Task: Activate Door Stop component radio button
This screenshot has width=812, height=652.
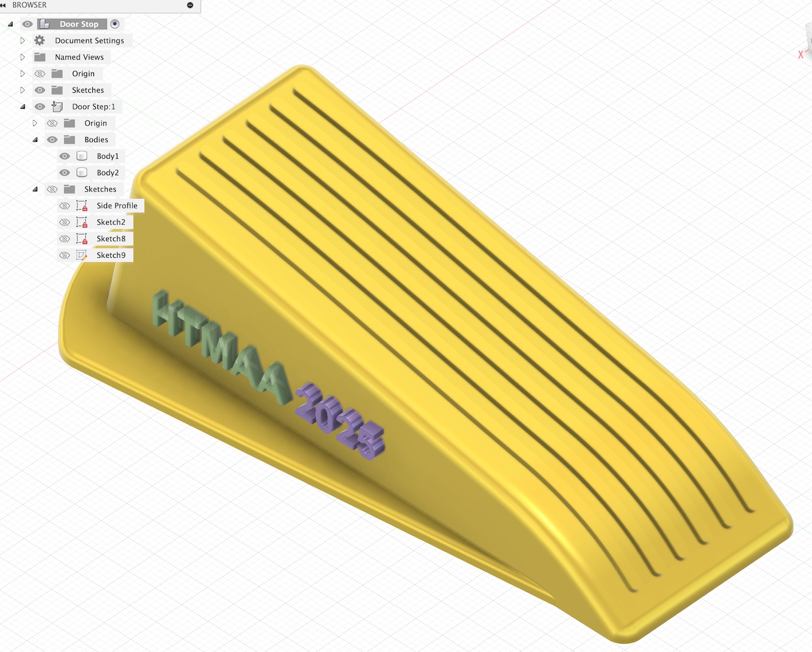Action: [x=115, y=24]
